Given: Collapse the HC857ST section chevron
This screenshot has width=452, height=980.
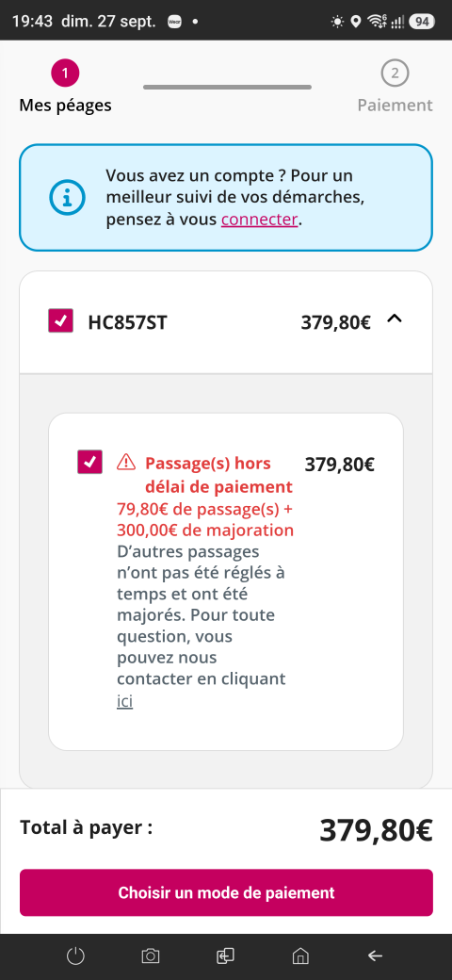Looking at the screenshot, I should click(395, 319).
